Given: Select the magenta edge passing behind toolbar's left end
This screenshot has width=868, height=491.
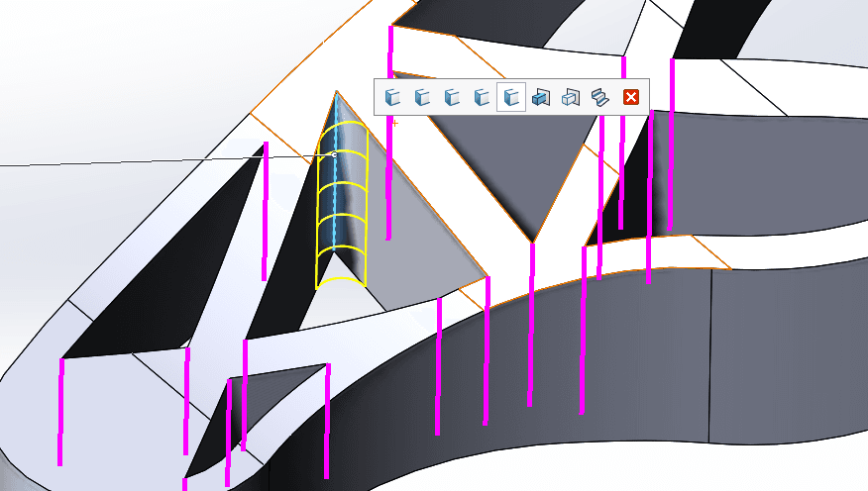Looking at the screenshot, I should 389,178.
